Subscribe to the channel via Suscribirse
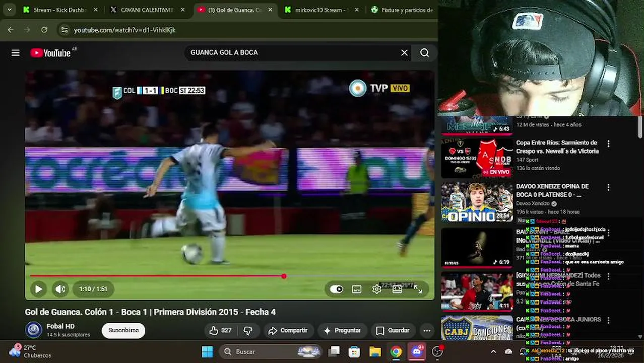 (123, 330)
